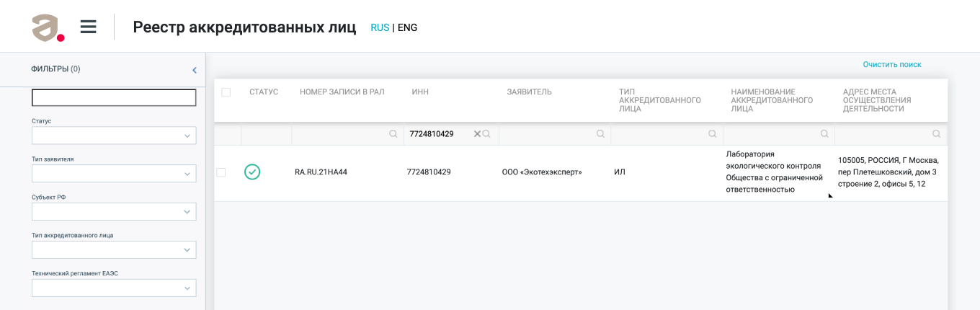
Task: Focus the top search field in filters
Action: pyautogui.click(x=114, y=98)
